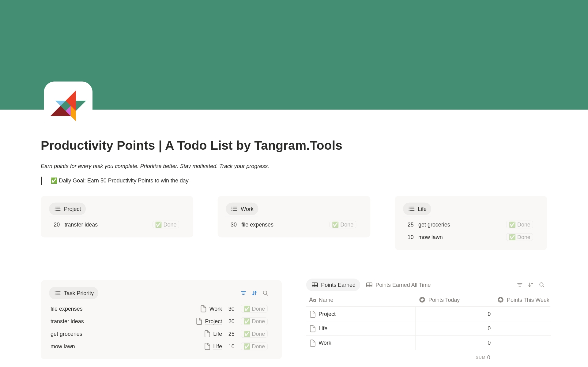The height and width of the screenshot is (367, 588).
Task: Open Project page in Points Earned table
Action: (327, 314)
